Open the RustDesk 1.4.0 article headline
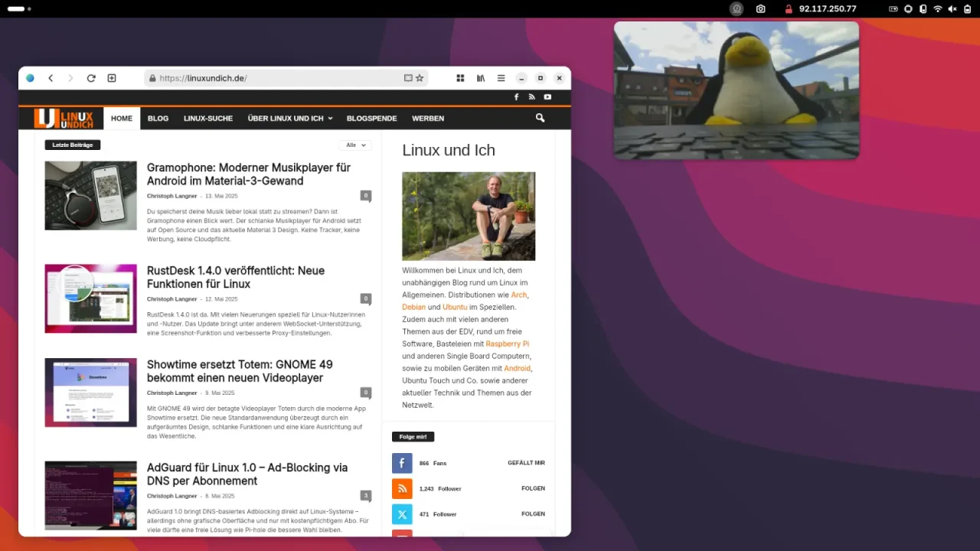This screenshot has width=980, height=551. click(236, 277)
